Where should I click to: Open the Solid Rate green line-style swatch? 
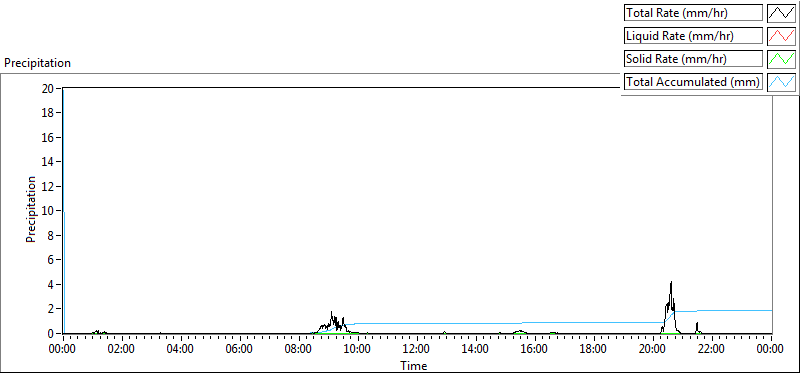782,59
